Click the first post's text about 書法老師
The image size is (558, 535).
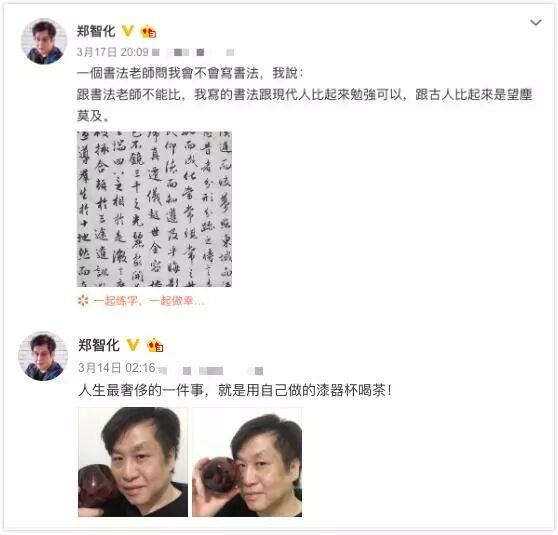(304, 94)
